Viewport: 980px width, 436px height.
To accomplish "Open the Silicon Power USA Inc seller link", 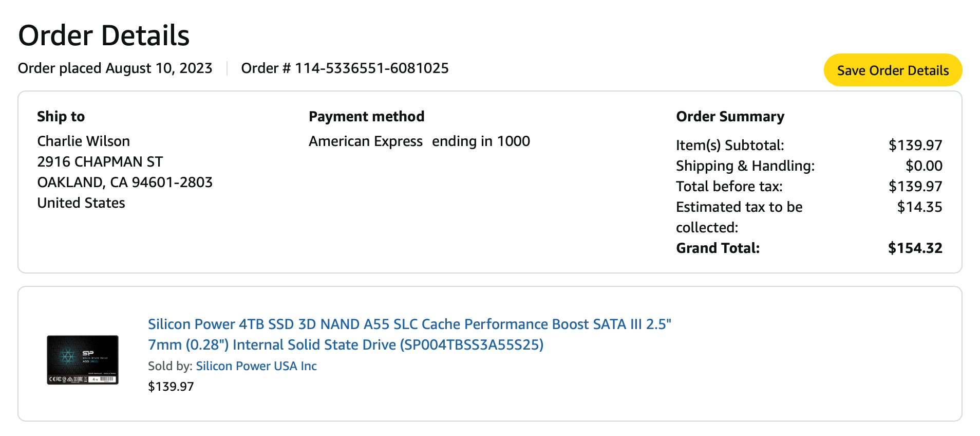I will (256, 366).
